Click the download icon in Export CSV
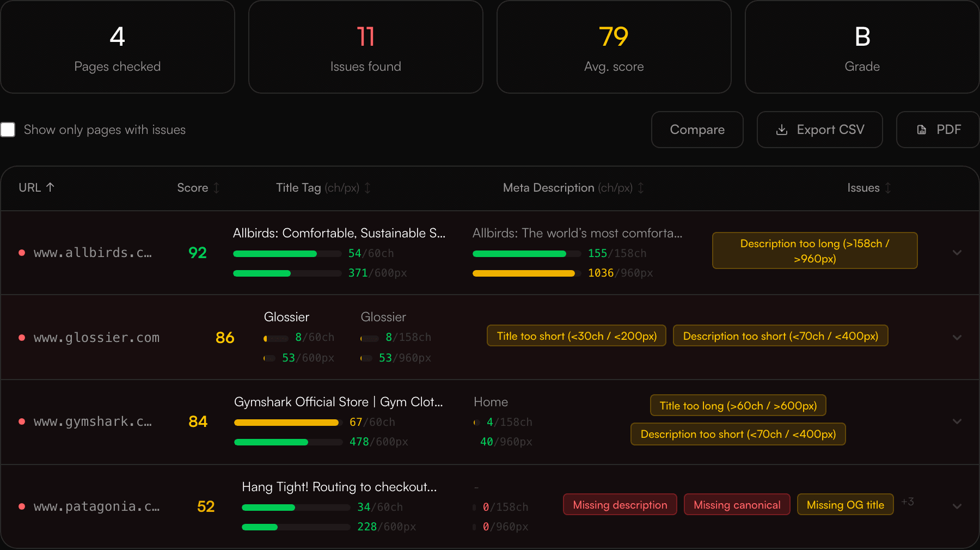The width and height of the screenshot is (980, 550). tap(782, 130)
